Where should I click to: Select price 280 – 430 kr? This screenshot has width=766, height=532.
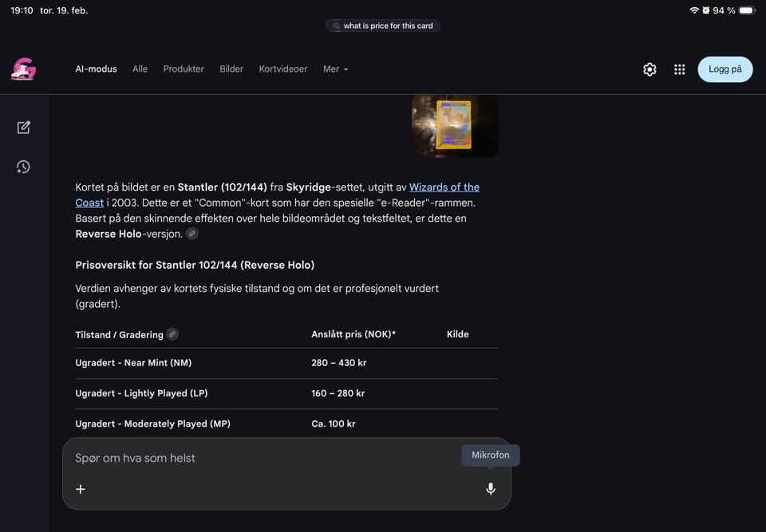coord(338,362)
